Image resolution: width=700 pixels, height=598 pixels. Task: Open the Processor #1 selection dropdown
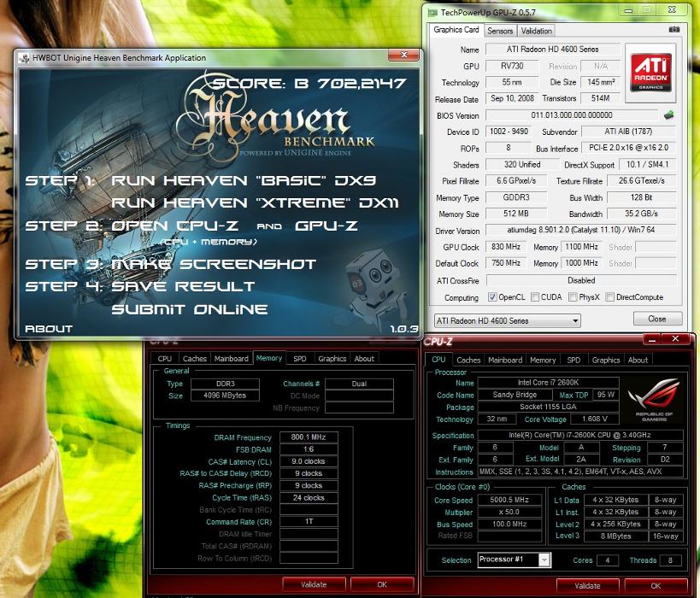click(x=515, y=560)
